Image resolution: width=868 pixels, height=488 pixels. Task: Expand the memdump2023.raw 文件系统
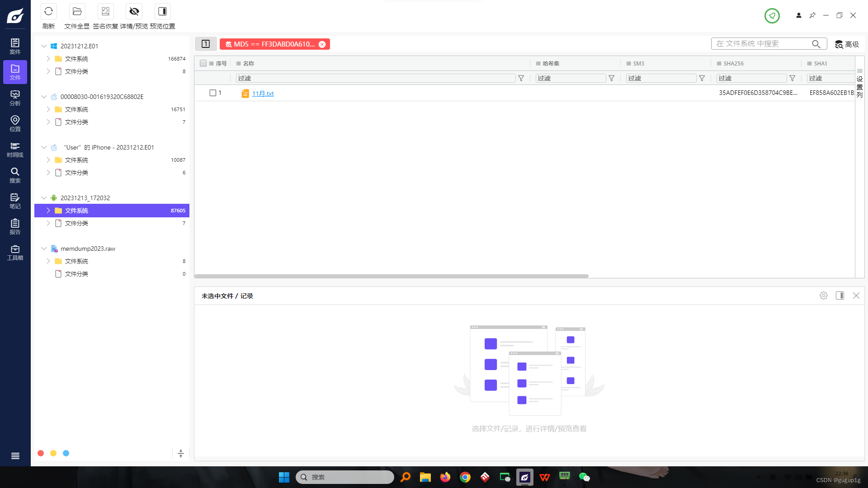coord(48,261)
